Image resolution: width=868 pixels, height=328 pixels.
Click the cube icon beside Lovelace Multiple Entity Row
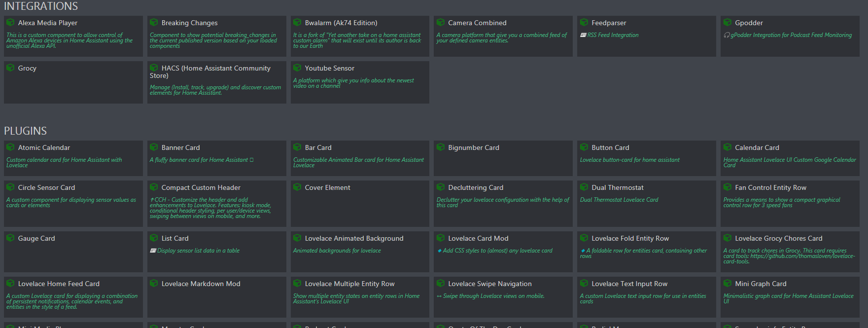297,283
